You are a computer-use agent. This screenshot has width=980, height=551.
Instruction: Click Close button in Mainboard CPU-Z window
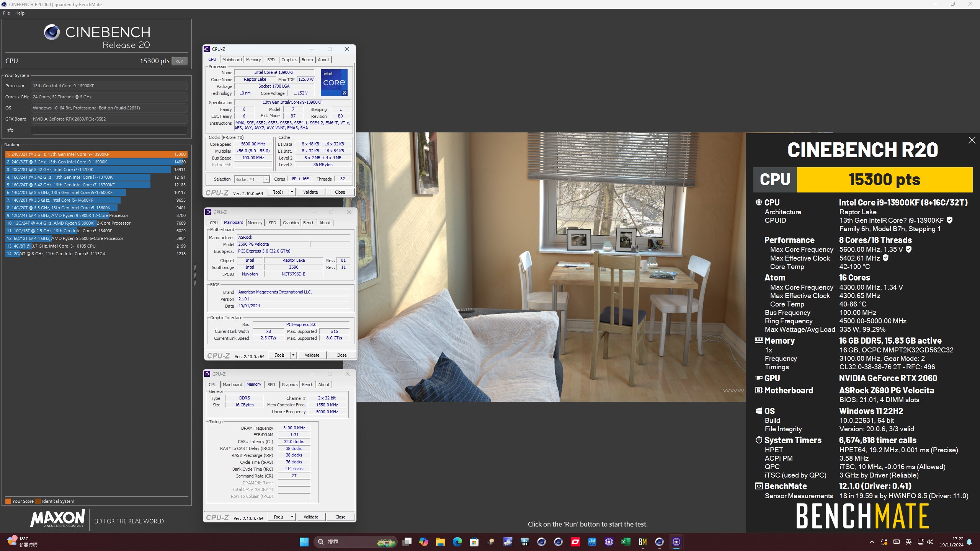341,355
